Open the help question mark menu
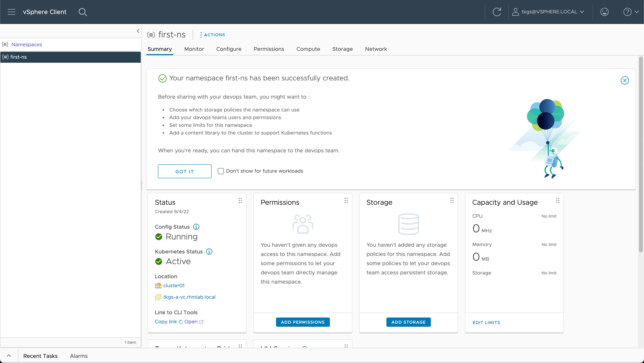This screenshot has height=363, width=644. (631, 12)
